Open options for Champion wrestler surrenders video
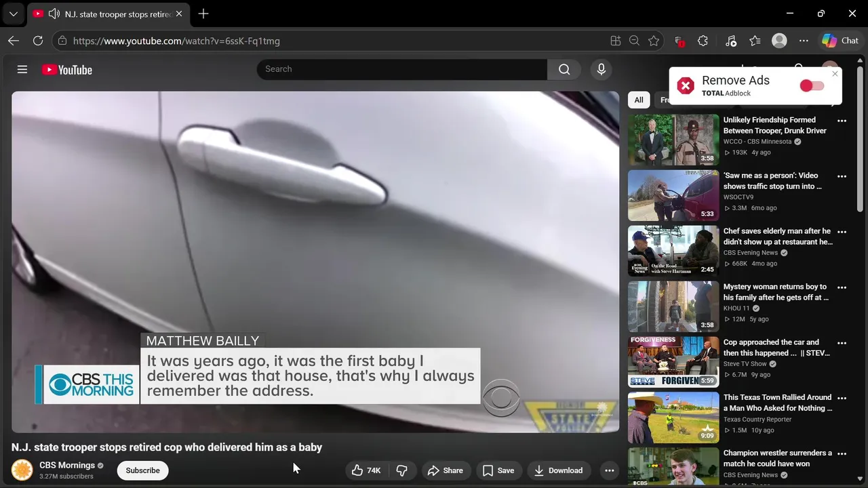Image resolution: width=868 pixels, height=488 pixels. tap(842, 454)
